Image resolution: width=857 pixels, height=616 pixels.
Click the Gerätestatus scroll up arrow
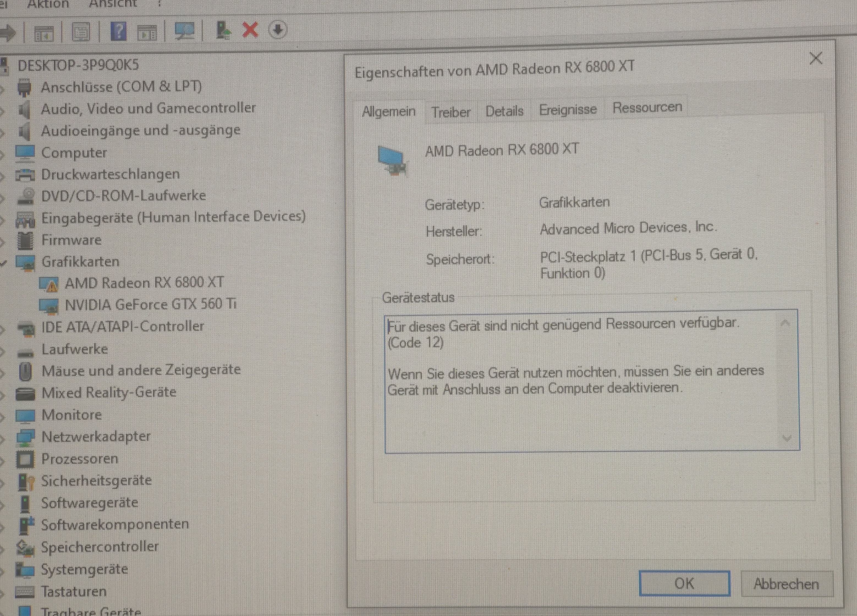(785, 323)
